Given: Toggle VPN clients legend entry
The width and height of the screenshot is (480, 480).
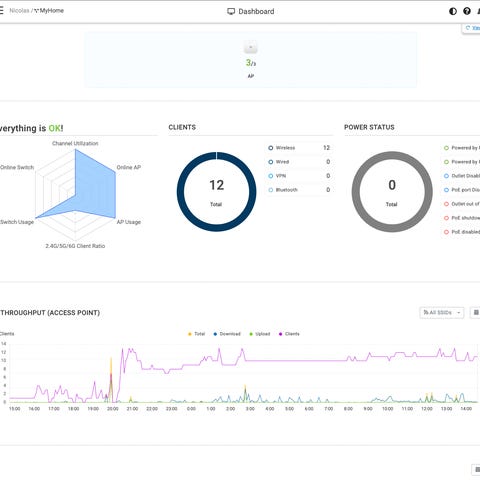Looking at the screenshot, I should (x=299, y=176).
